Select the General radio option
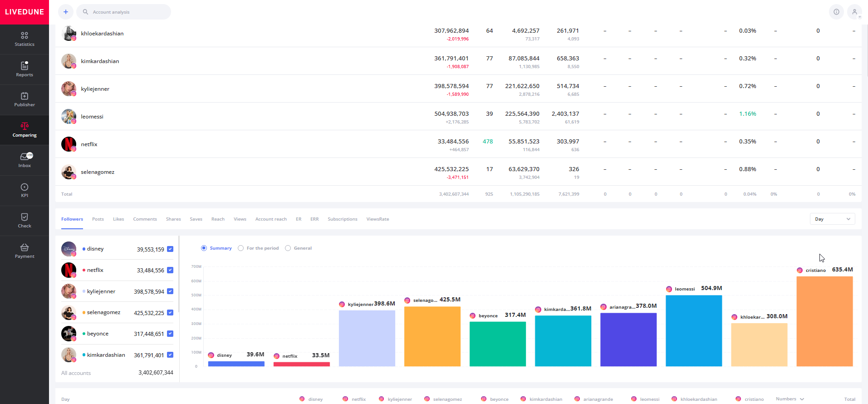This screenshot has width=868, height=404. 288,248
